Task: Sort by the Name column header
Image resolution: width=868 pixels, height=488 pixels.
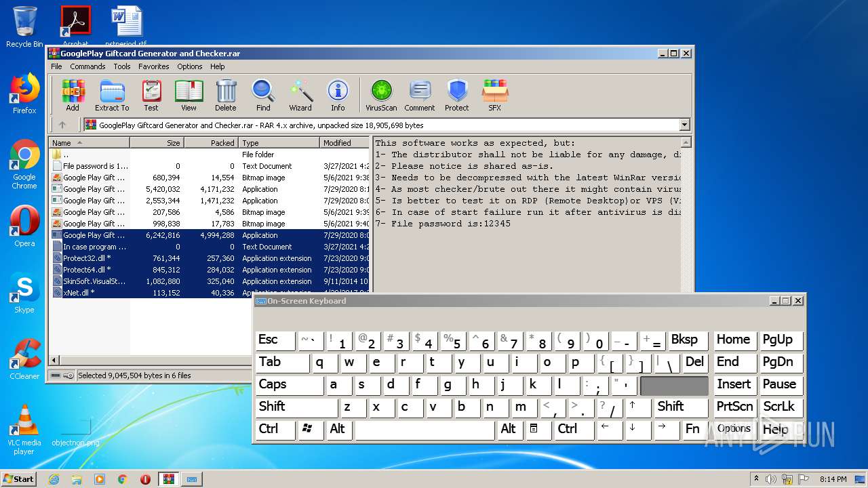Action: [x=89, y=143]
